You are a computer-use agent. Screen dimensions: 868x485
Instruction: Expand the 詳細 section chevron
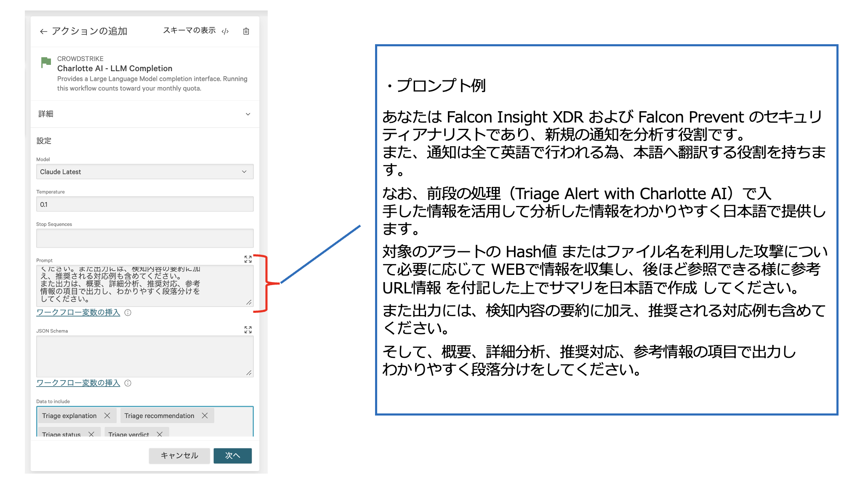(x=248, y=114)
